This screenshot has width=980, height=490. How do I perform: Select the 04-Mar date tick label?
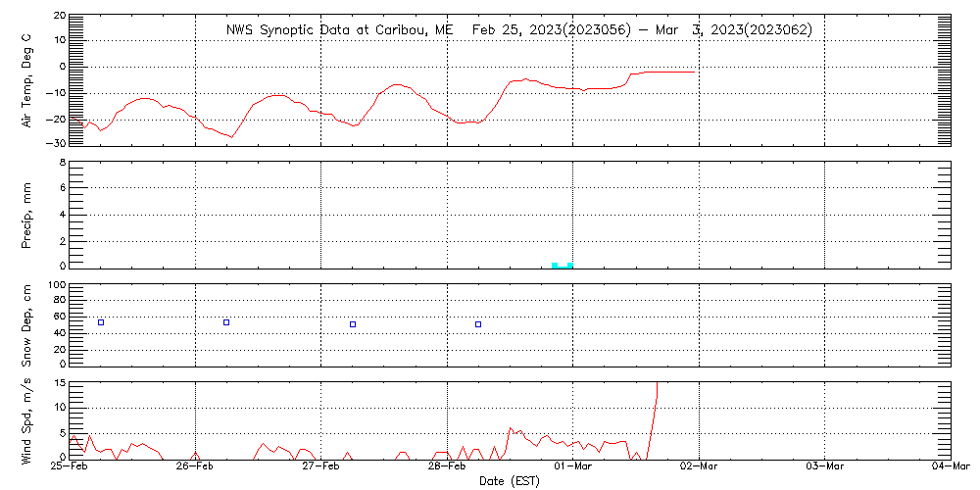pyautogui.click(x=949, y=467)
